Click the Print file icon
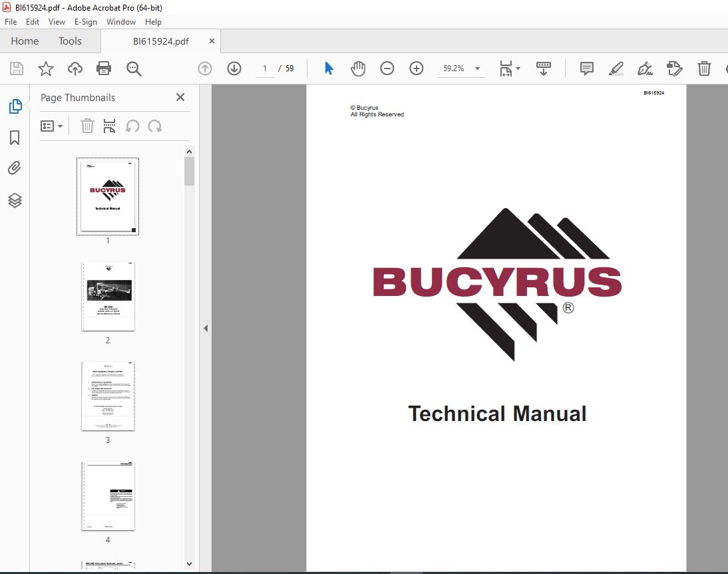 pos(104,69)
